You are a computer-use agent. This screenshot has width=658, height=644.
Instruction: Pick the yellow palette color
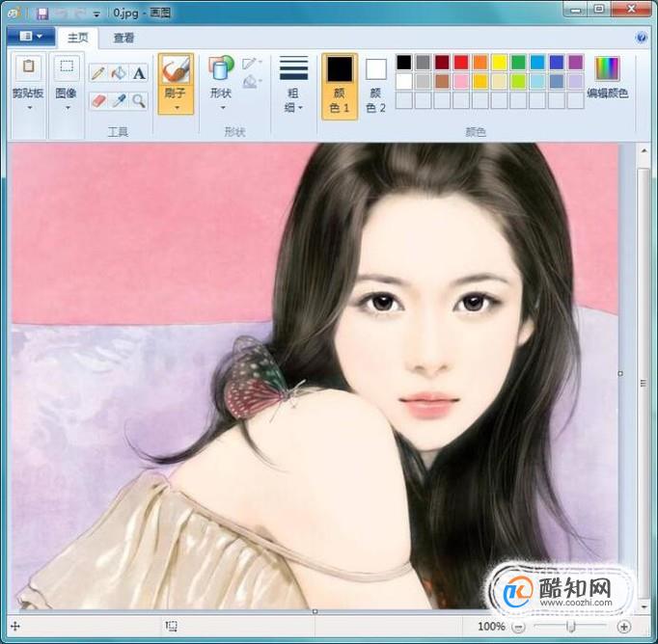[500, 63]
